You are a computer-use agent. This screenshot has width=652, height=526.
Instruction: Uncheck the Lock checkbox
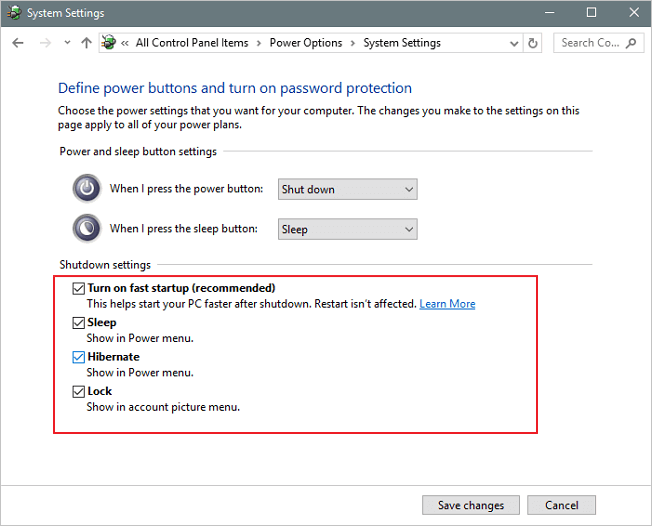(79, 392)
